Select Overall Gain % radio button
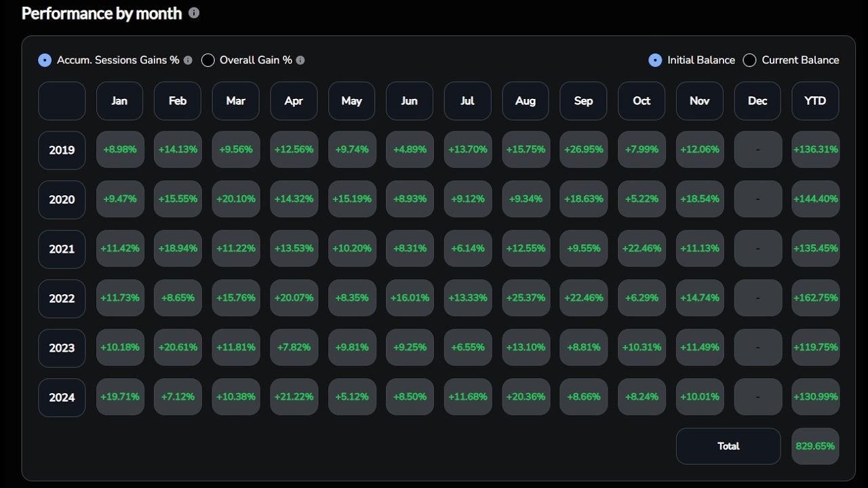 (x=208, y=60)
